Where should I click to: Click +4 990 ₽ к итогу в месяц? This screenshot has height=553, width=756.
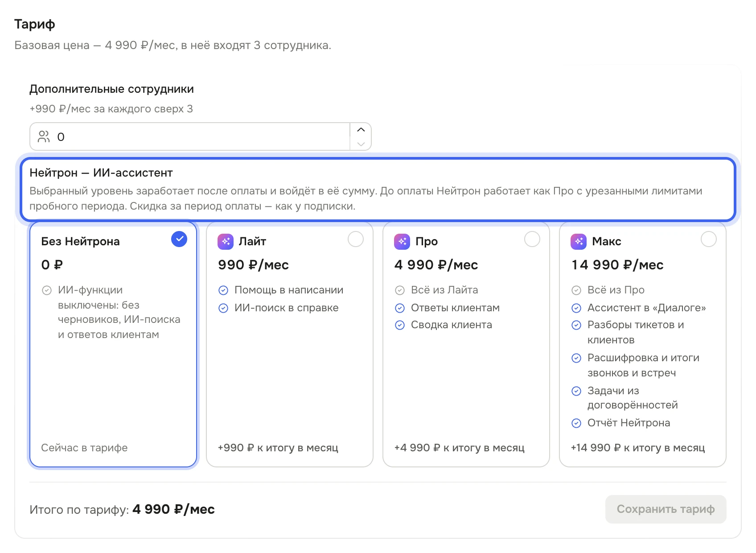tap(459, 448)
